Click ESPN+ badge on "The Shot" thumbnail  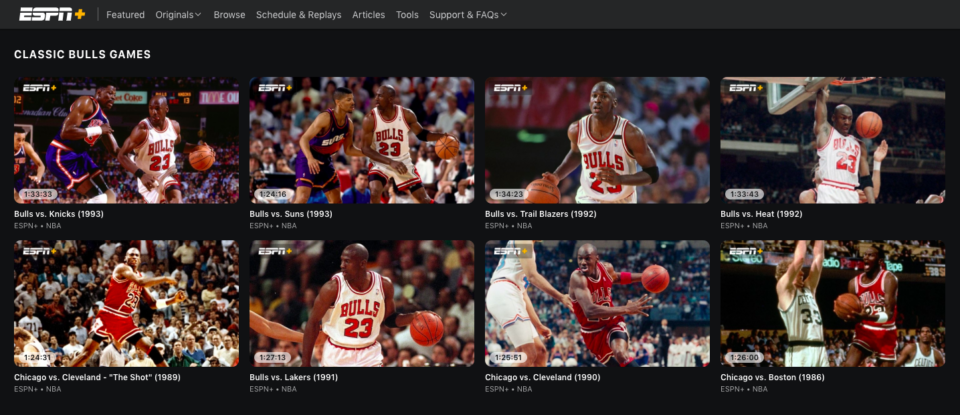(x=39, y=251)
